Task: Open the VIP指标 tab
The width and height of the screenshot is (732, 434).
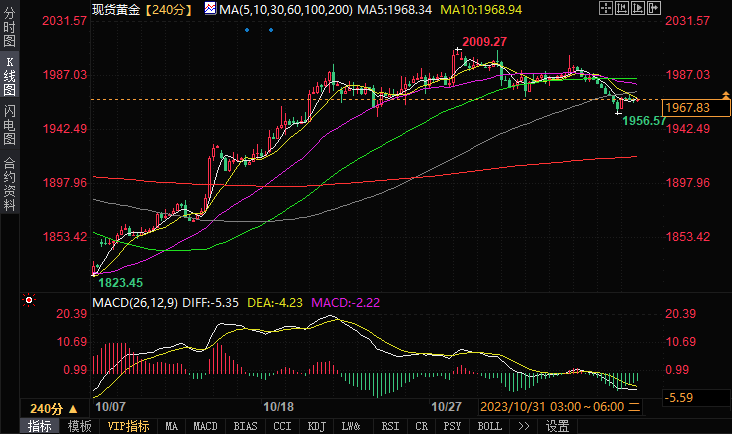Action: (x=128, y=426)
